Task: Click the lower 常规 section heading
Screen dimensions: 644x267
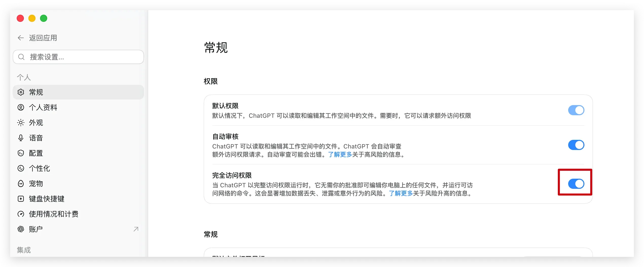Action: [x=211, y=234]
